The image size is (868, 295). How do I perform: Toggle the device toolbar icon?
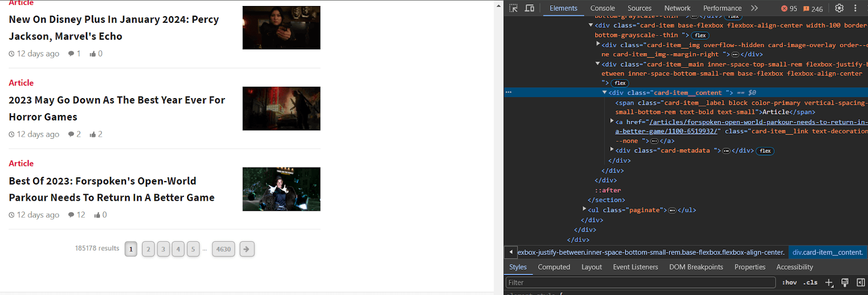(529, 8)
